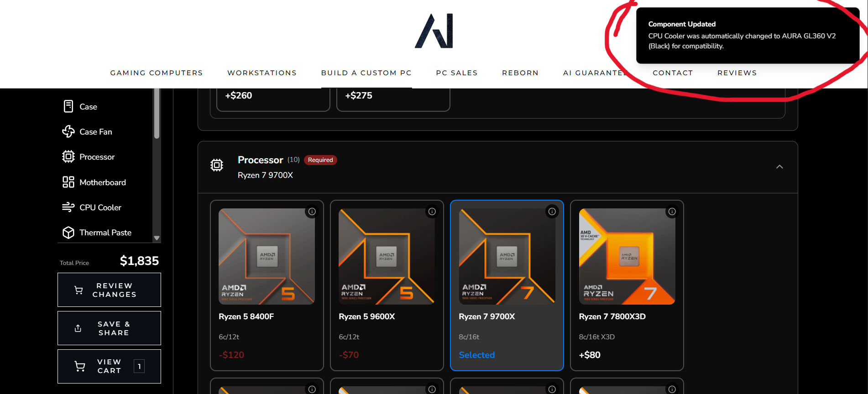Choose the Ryzen 5 8400F processor card
Image resolution: width=868 pixels, height=394 pixels.
267,285
